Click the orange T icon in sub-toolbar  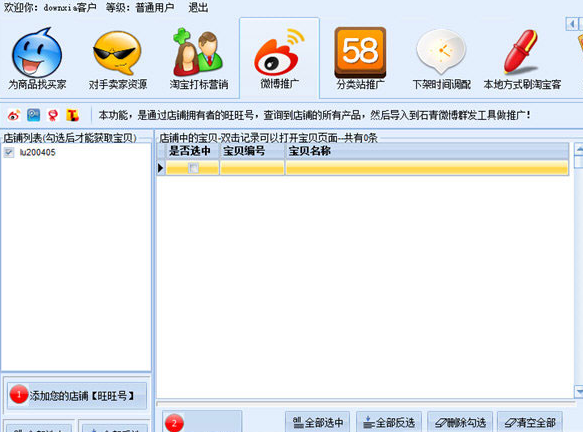click(73, 115)
